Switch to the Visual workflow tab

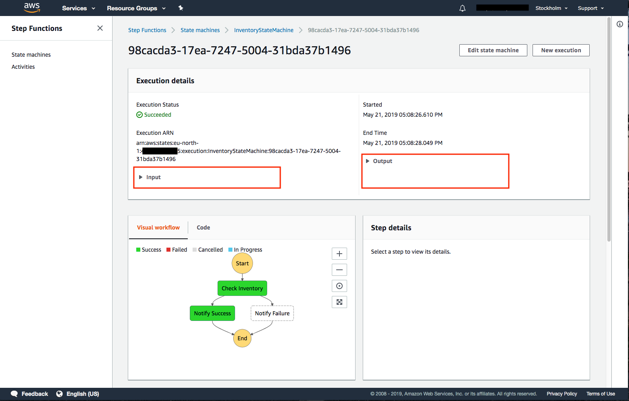[158, 227]
